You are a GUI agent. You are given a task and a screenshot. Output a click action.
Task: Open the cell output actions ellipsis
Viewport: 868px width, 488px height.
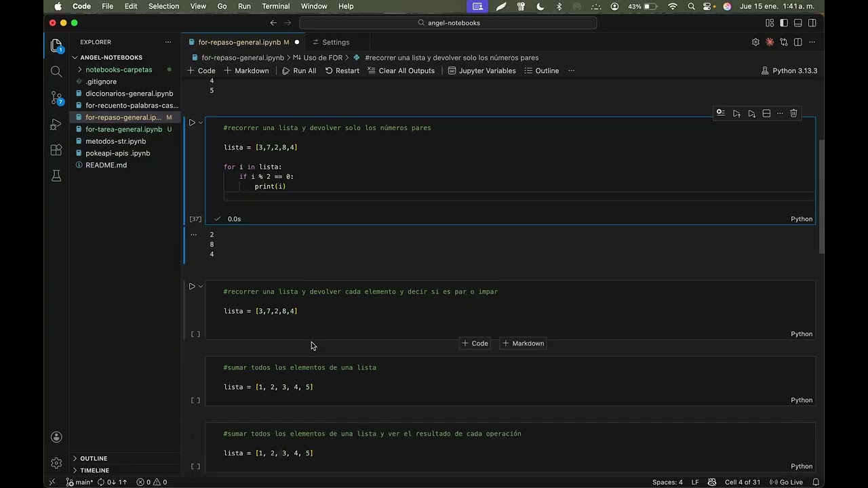tap(193, 235)
